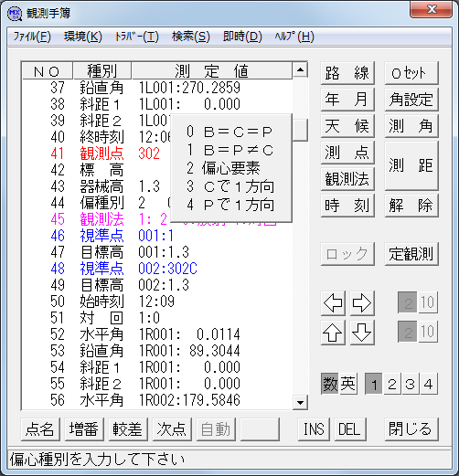
Task: Switch to 英 alphabet input mode
Action: (348, 384)
